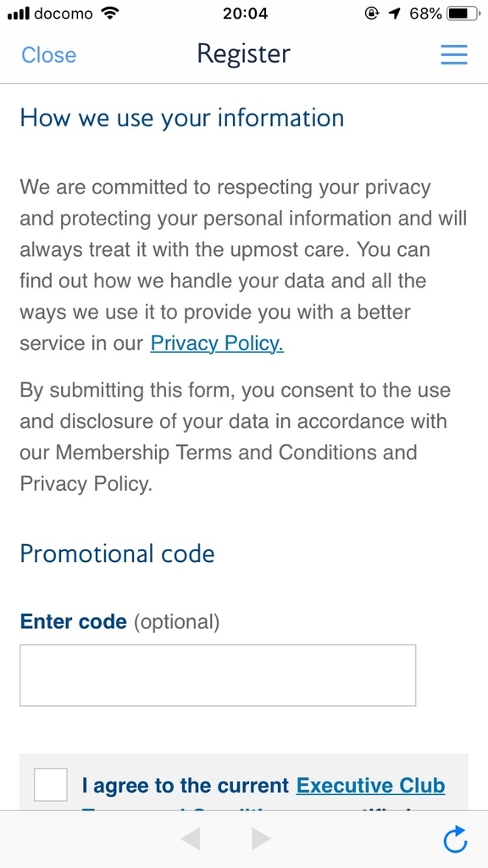Screen dimensions: 488x868
Task: Tap the I agree to the current text
Action: pyautogui.click(x=186, y=786)
